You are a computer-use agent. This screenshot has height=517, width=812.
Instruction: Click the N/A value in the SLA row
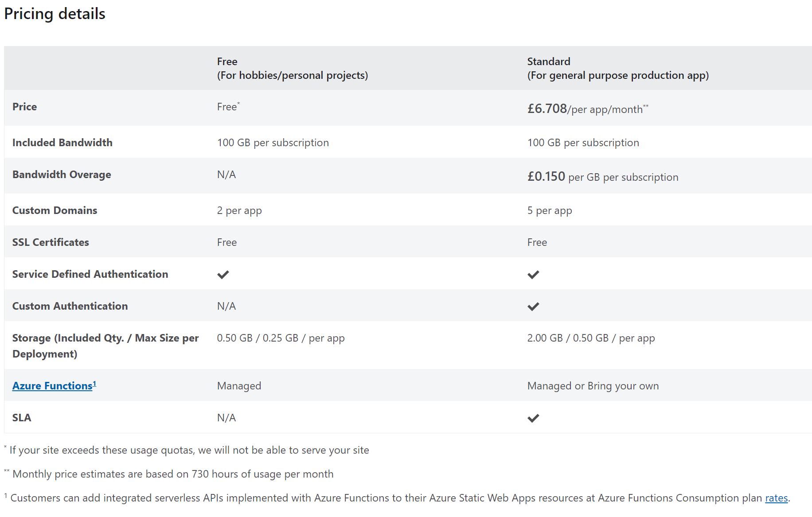(226, 418)
